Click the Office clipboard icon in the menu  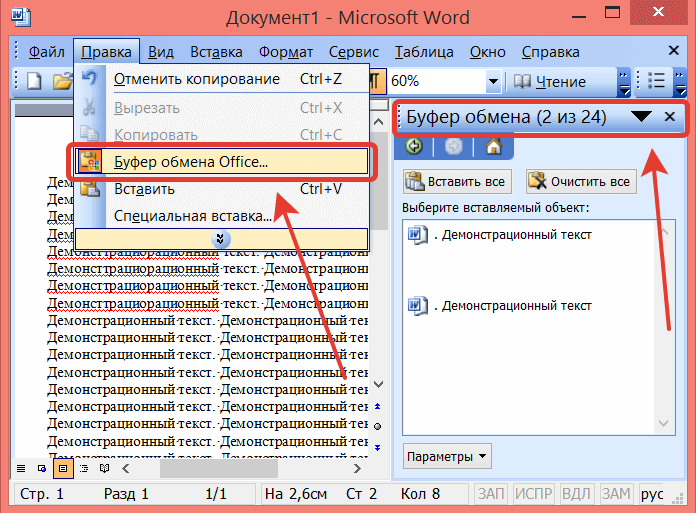point(89,162)
